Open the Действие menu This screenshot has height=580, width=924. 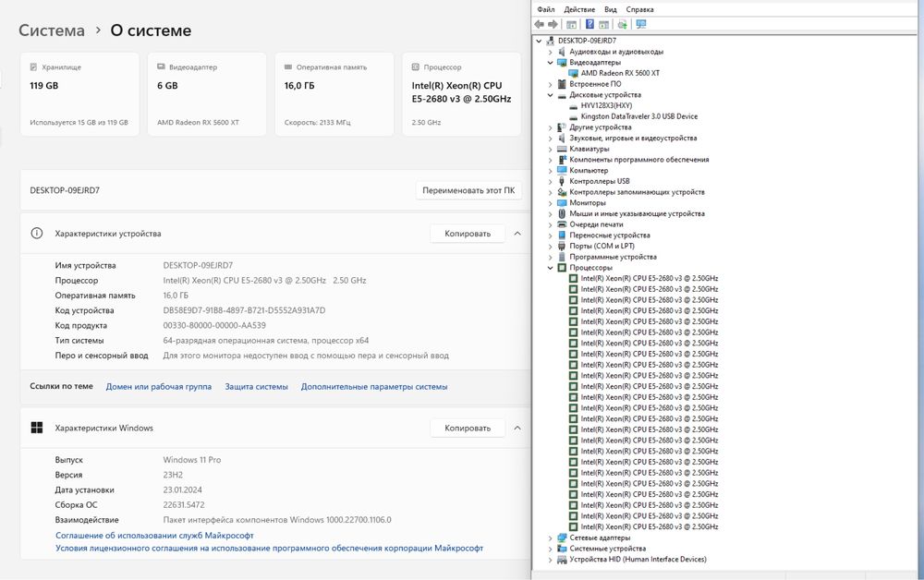click(579, 9)
